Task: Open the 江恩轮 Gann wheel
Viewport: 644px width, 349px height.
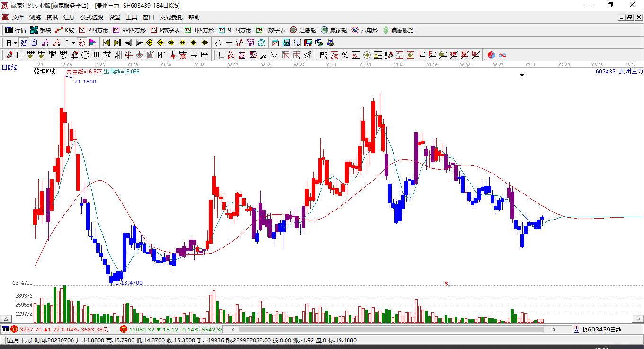Action: (x=303, y=30)
